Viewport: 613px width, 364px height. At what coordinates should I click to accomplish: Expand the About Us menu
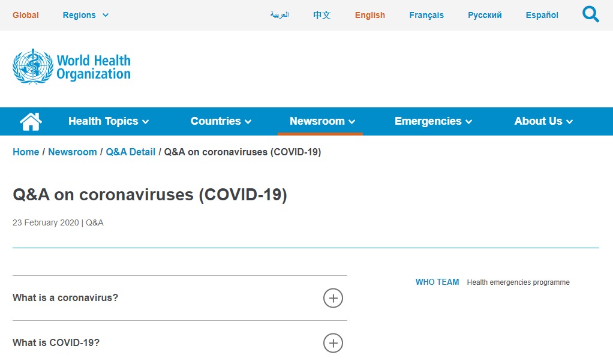543,121
